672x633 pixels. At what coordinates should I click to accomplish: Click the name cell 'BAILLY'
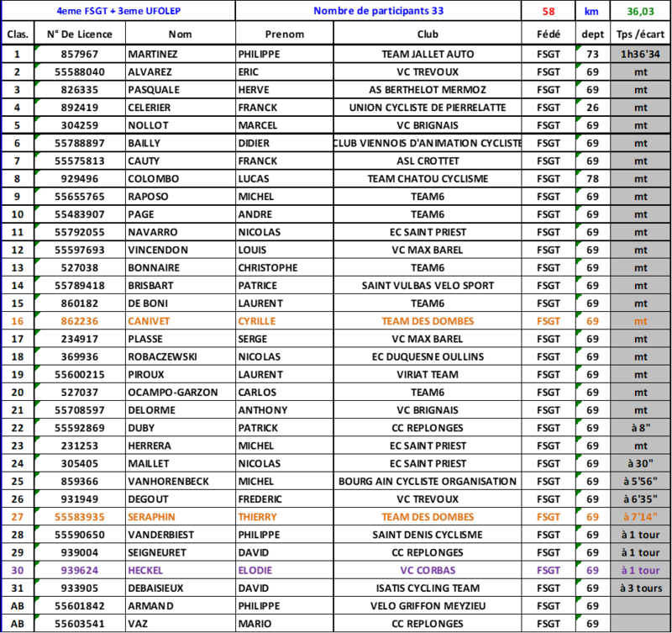coord(181,143)
